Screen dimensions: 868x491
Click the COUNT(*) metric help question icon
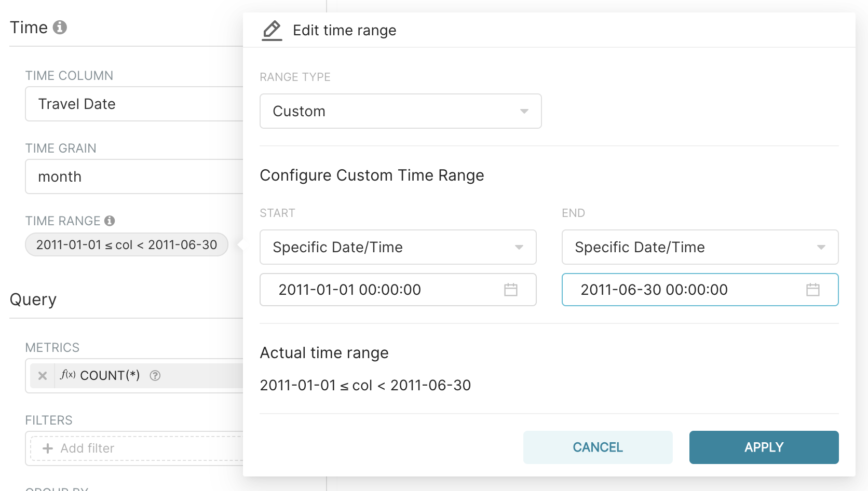click(155, 376)
